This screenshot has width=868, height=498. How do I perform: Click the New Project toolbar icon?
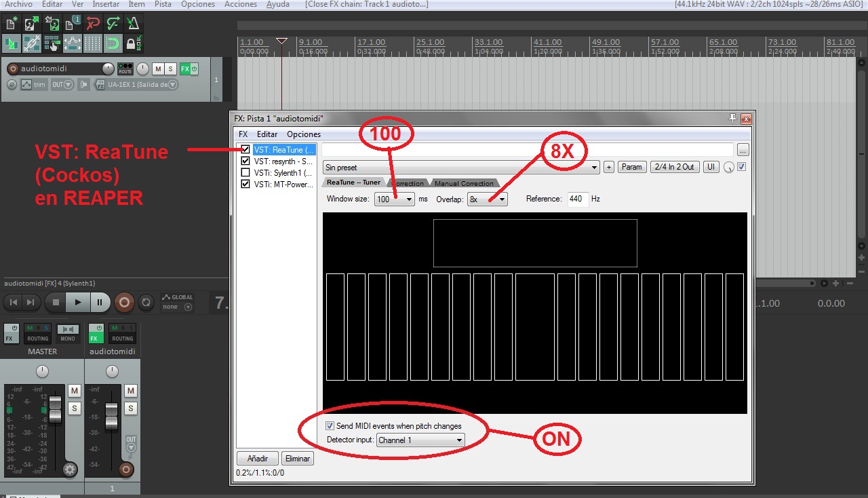click(x=11, y=24)
